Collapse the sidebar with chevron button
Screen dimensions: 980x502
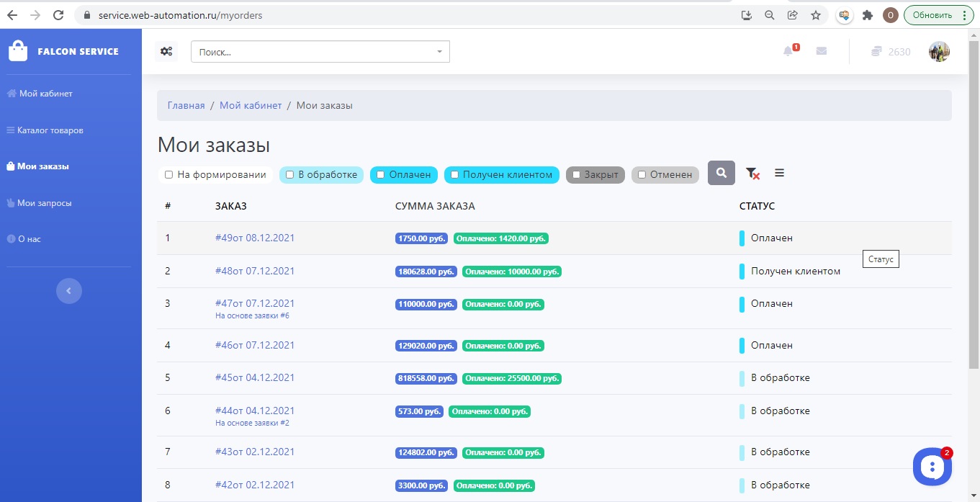(x=69, y=291)
